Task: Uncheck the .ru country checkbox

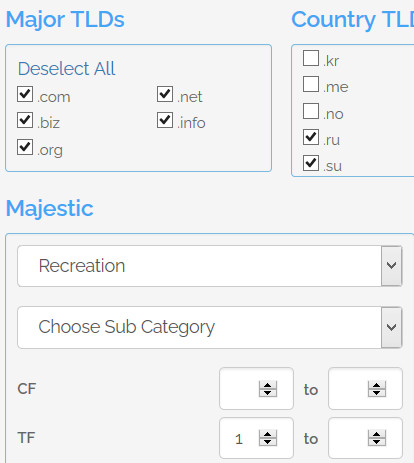Action: click(311, 137)
